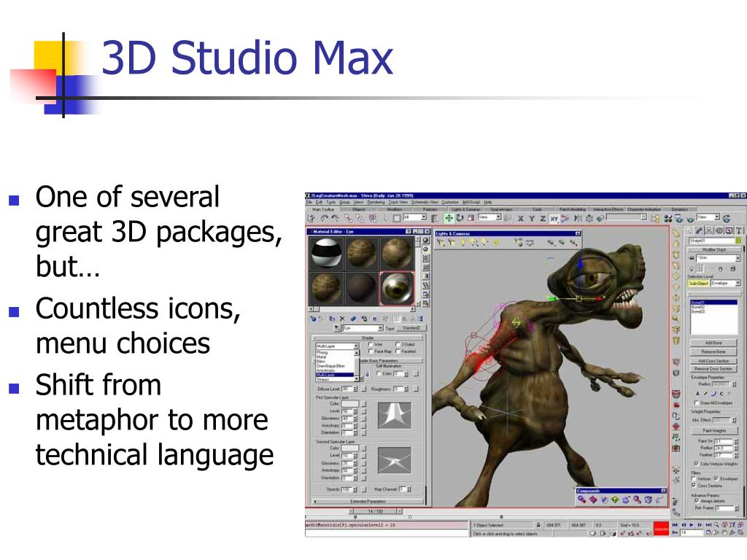
Task: Select the Move transform tool
Action: pyautogui.click(x=449, y=218)
